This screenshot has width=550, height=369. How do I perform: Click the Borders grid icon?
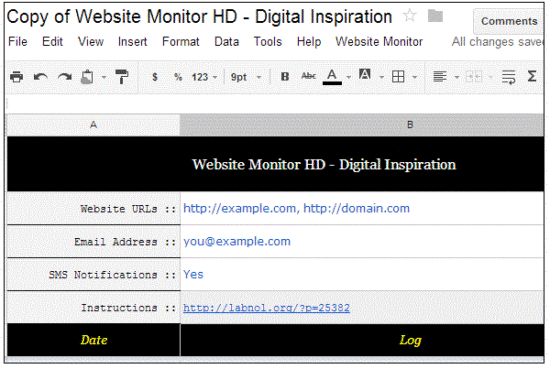pos(398,76)
